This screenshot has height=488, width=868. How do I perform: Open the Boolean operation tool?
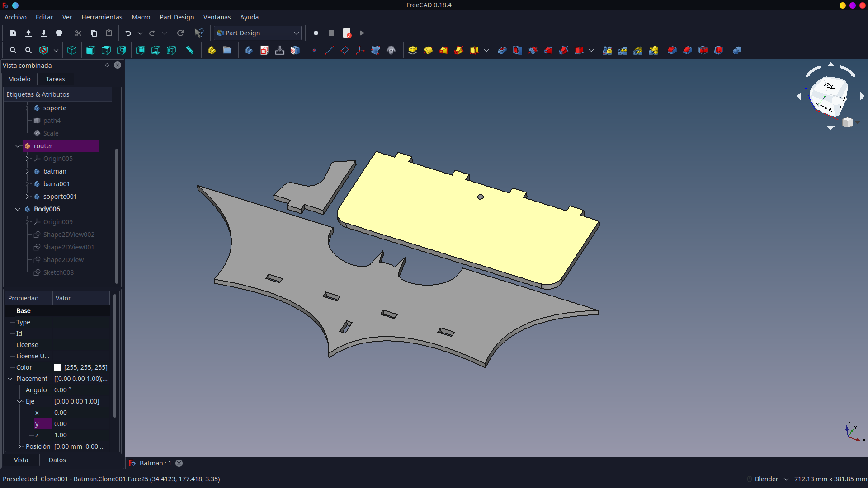[x=737, y=50]
